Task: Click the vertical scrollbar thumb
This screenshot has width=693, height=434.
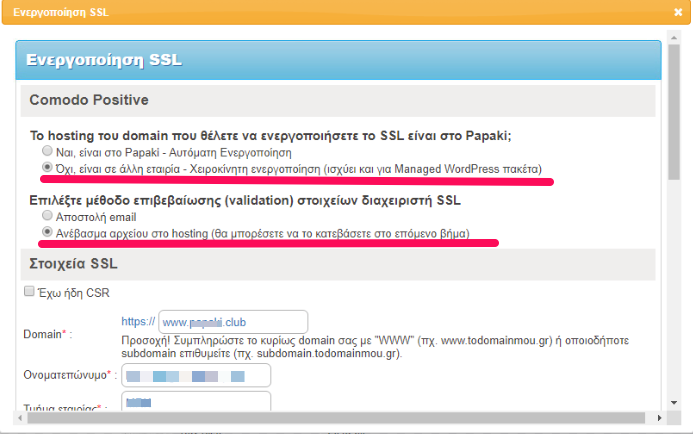Action: (674, 112)
